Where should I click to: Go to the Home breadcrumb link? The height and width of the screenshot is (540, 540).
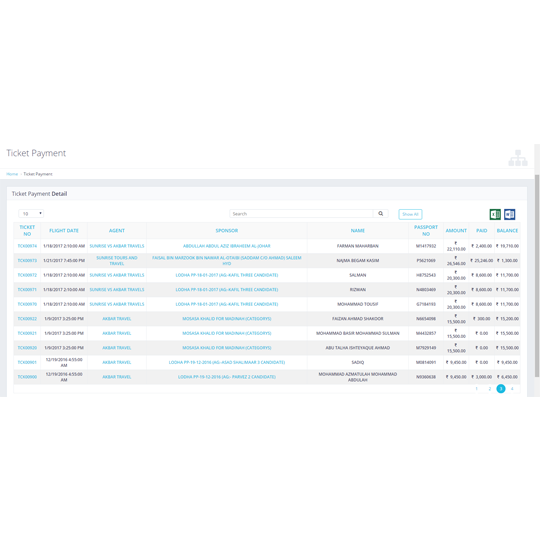12,174
